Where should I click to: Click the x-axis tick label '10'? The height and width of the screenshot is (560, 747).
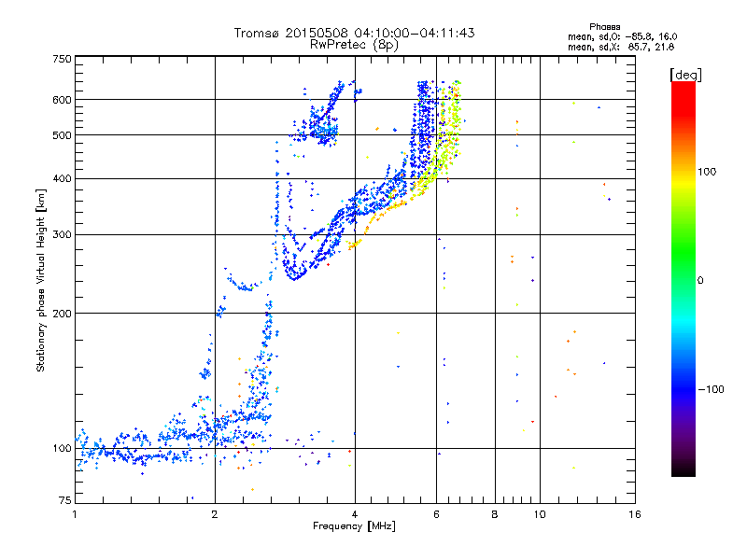[540, 514]
